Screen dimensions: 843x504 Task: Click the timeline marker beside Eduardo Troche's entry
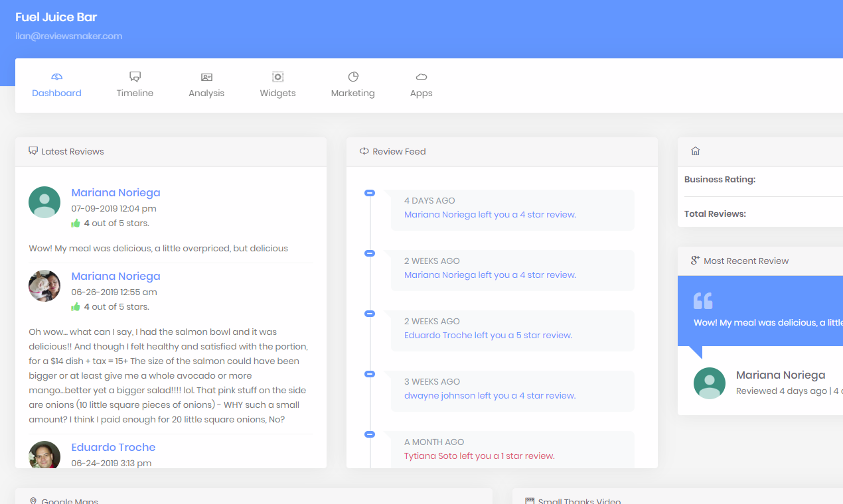370,314
